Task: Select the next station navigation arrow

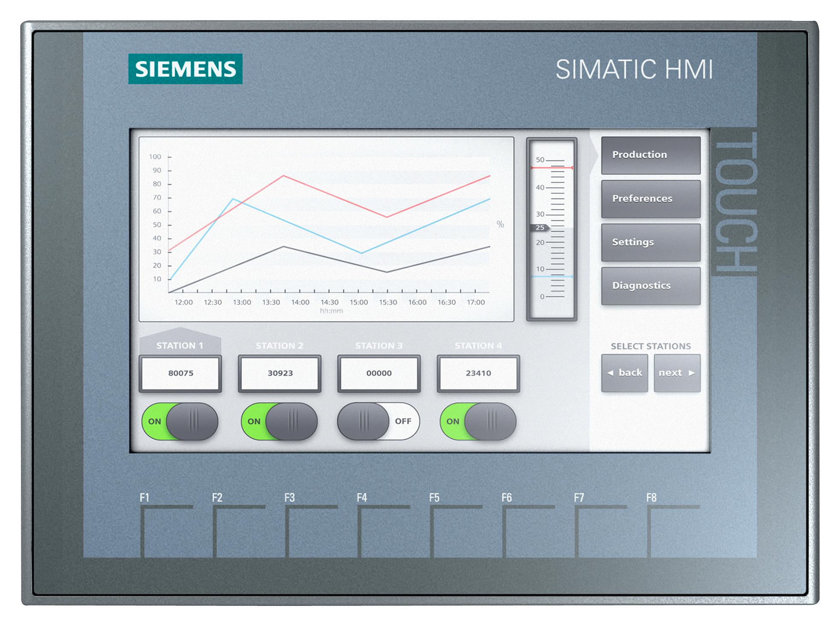Action: 676,373
